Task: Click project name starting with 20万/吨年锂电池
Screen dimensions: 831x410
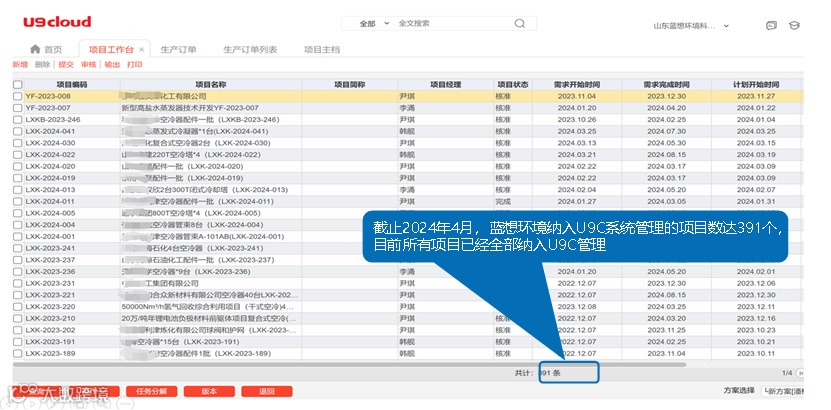Action: (209, 318)
